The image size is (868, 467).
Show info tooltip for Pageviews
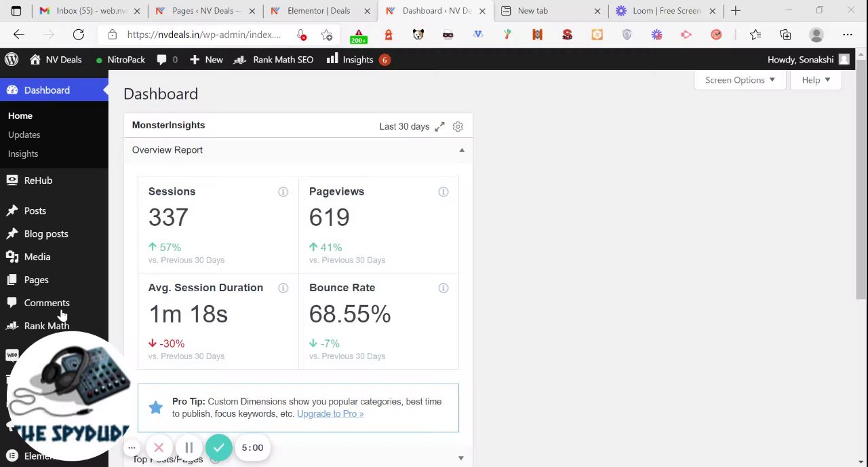point(443,192)
